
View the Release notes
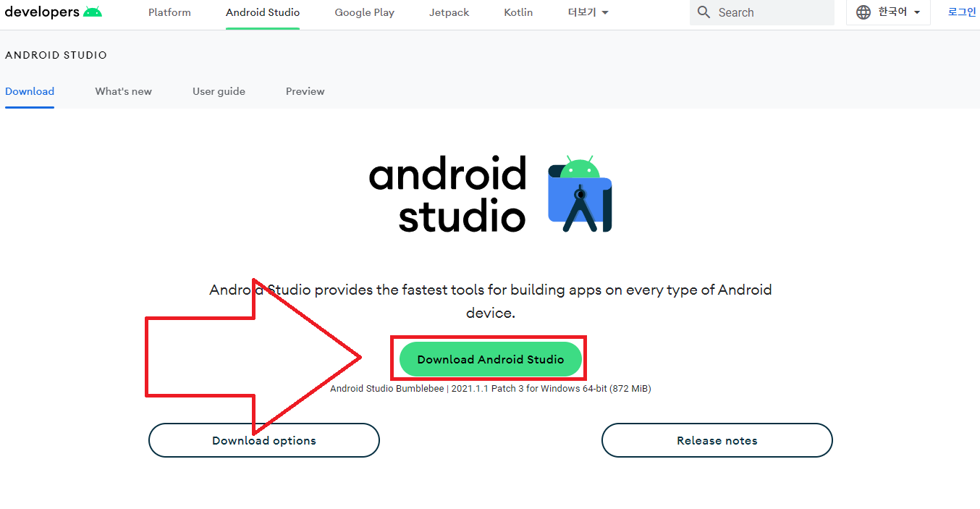(717, 440)
